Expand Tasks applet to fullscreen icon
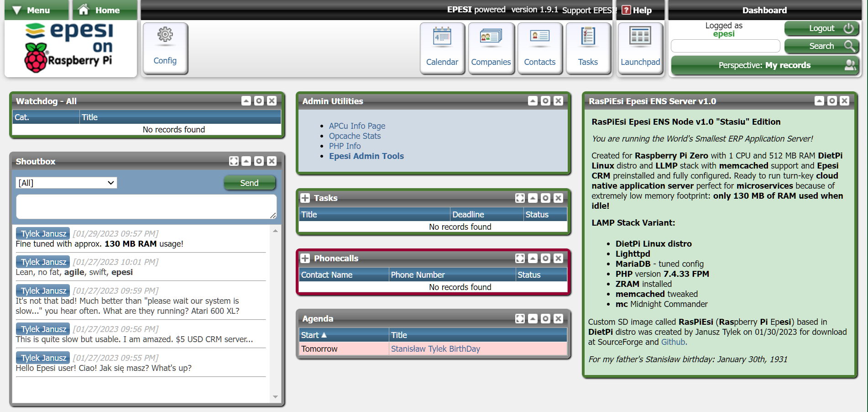Viewport: 868px width, 412px height. [x=520, y=198]
